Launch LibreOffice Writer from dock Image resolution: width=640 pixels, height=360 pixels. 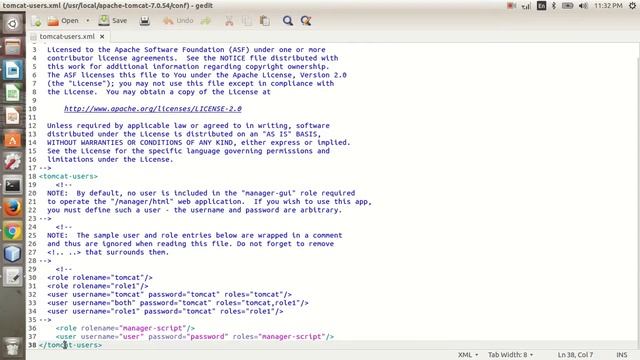[13, 70]
